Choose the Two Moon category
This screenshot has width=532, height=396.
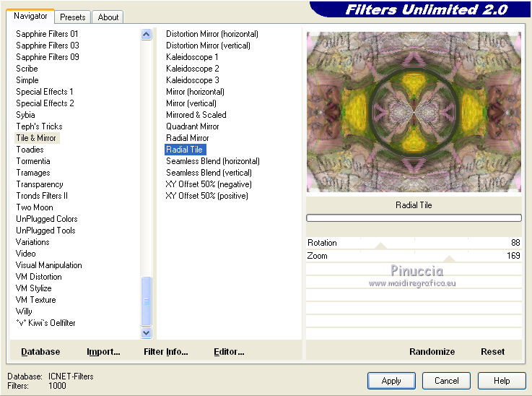coord(35,207)
